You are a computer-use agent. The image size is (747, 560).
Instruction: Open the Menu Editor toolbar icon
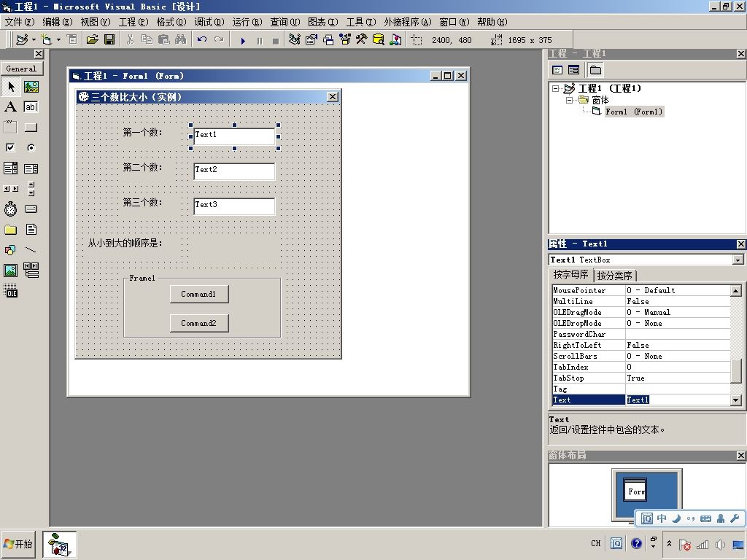72,39
